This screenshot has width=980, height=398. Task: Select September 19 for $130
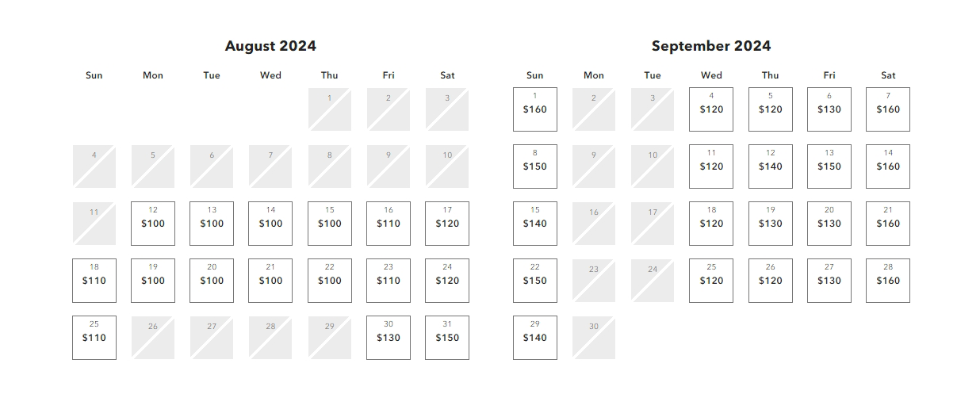[771, 224]
